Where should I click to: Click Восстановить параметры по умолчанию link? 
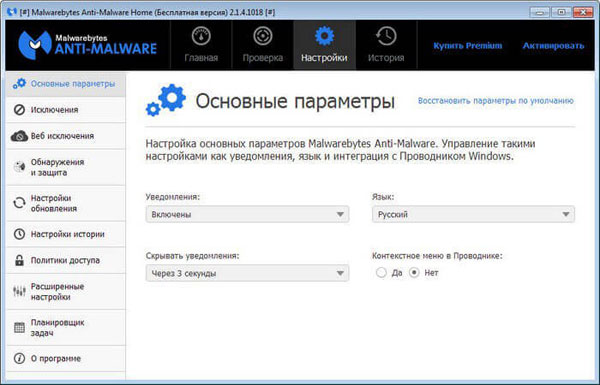[496, 101]
